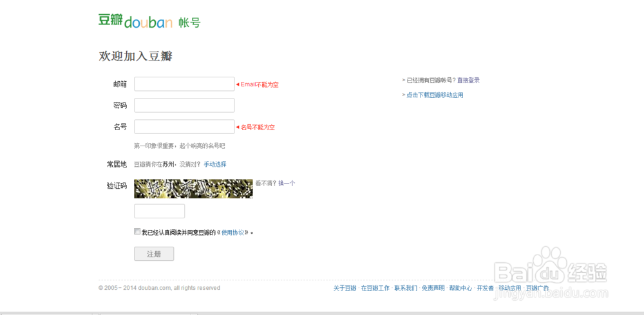
Task: Click the 'Email不能为空' error message
Action: 260,84
